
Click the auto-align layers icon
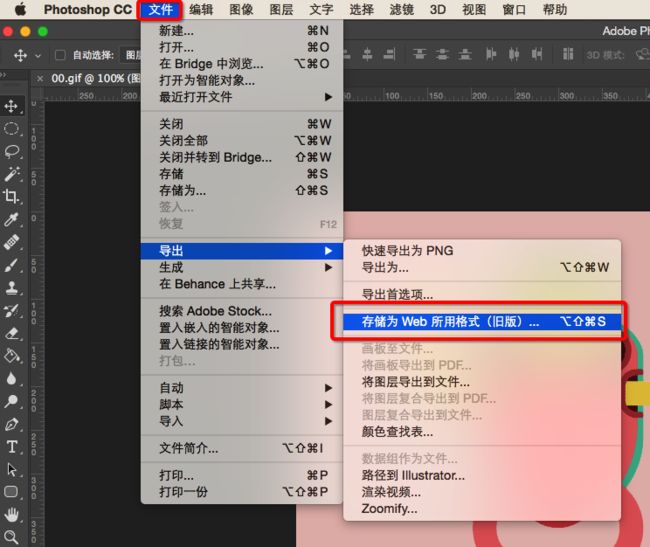click(x=568, y=54)
